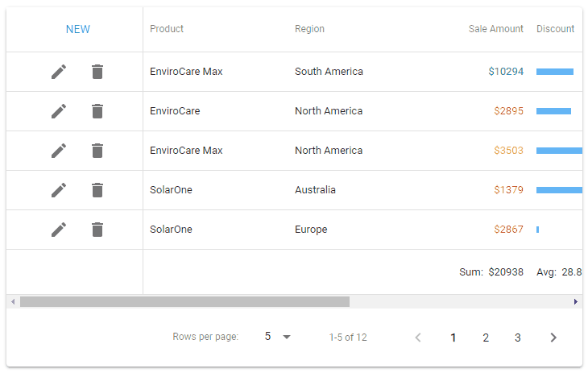
Task: Edit the SolarOne Europe row
Action: coord(59,230)
